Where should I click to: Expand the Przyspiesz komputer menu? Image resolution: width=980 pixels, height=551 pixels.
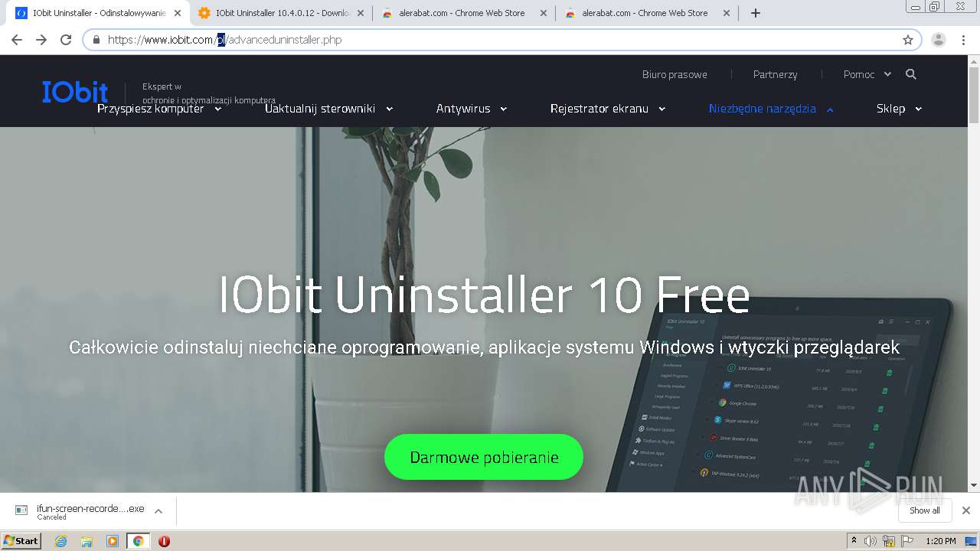tap(159, 109)
